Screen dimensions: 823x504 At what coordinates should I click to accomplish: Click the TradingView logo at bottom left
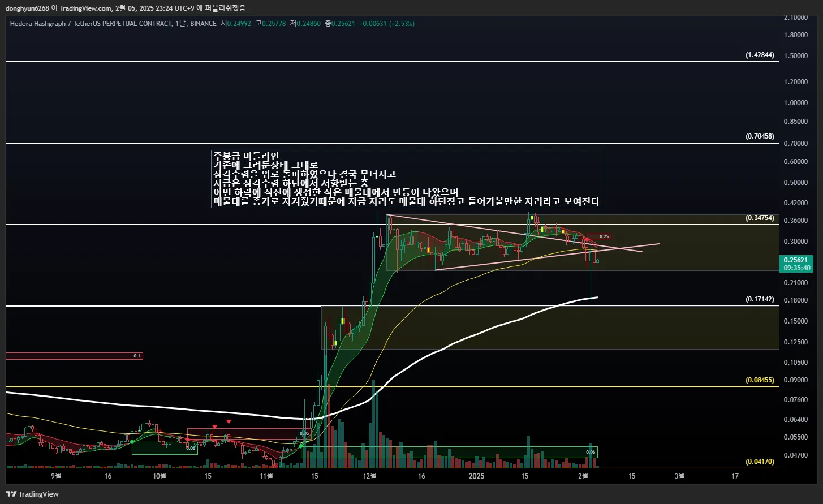pyautogui.click(x=32, y=494)
